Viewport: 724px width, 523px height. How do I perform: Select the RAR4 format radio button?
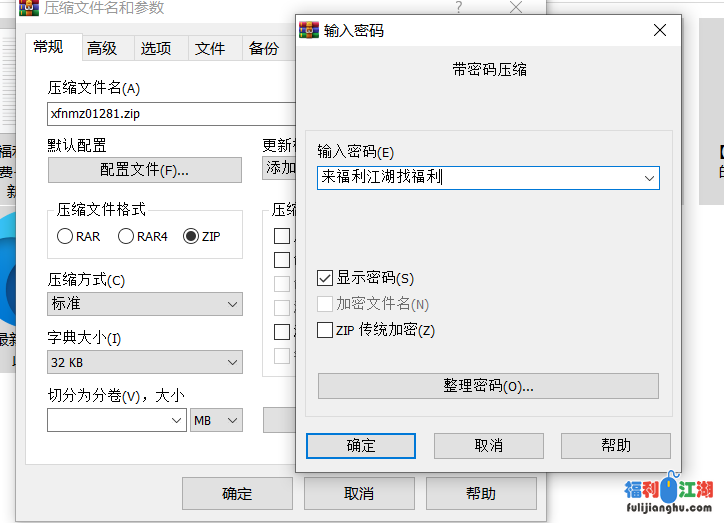point(126,237)
